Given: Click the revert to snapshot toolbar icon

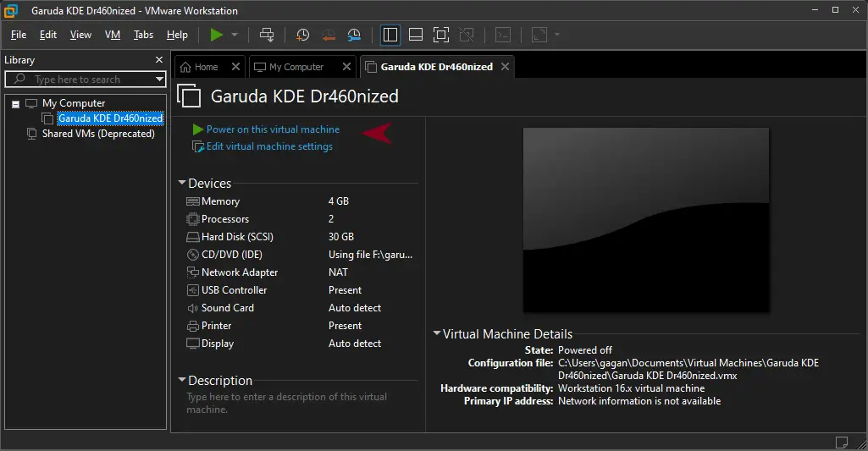Looking at the screenshot, I should (x=329, y=35).
